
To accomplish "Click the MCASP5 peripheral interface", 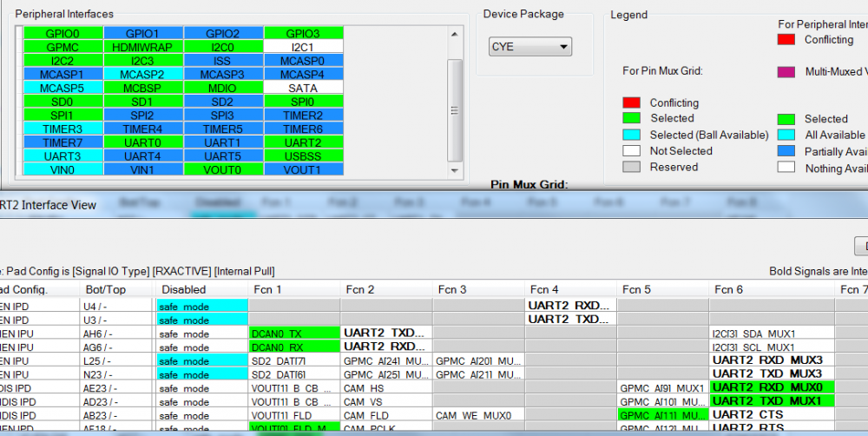I will tap(62, 88).
